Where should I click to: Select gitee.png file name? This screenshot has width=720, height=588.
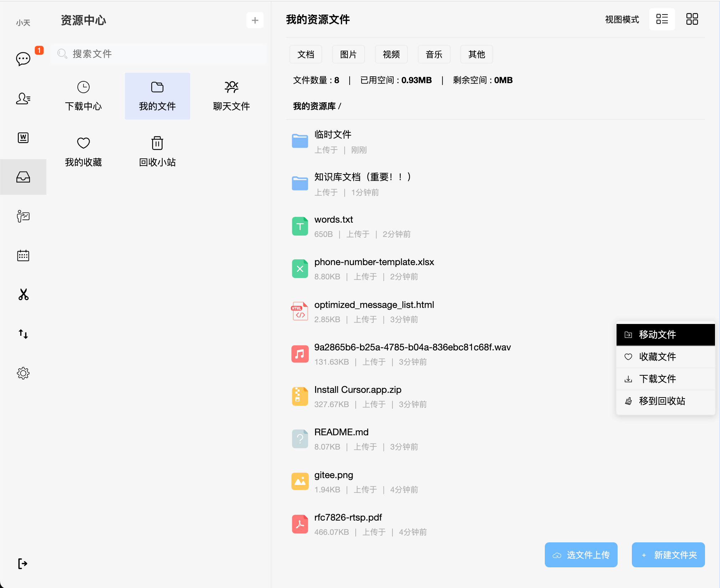tap(334, 475)
